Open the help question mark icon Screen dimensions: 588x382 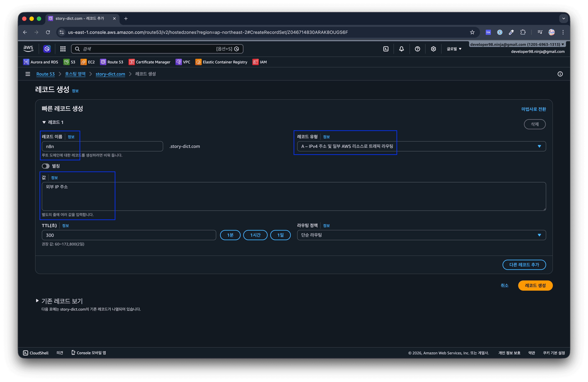[x=417, y=49]
